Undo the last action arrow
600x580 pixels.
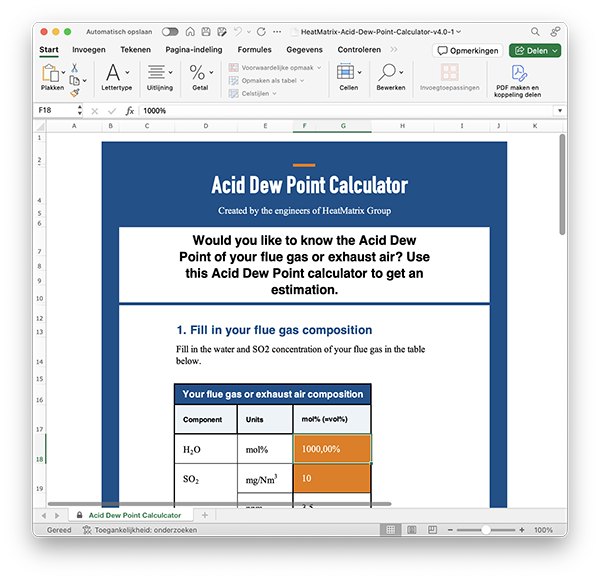[238, 32]
